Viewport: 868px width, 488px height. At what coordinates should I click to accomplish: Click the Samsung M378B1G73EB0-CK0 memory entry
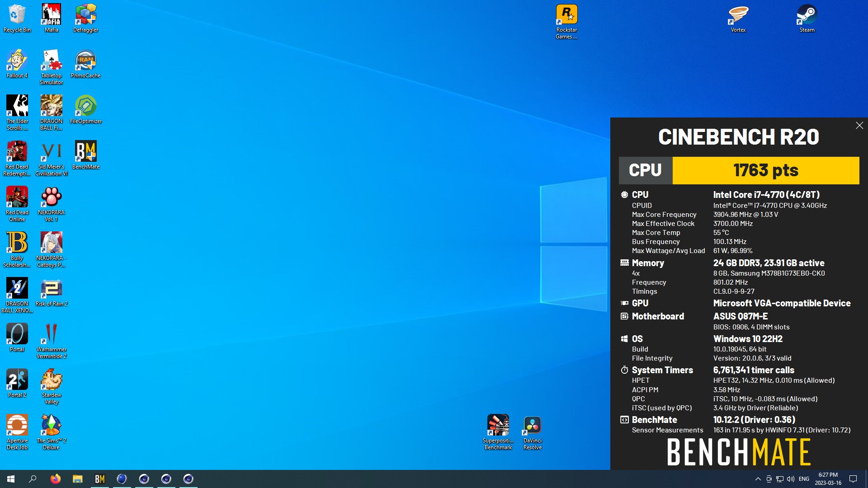coord(769,273)
